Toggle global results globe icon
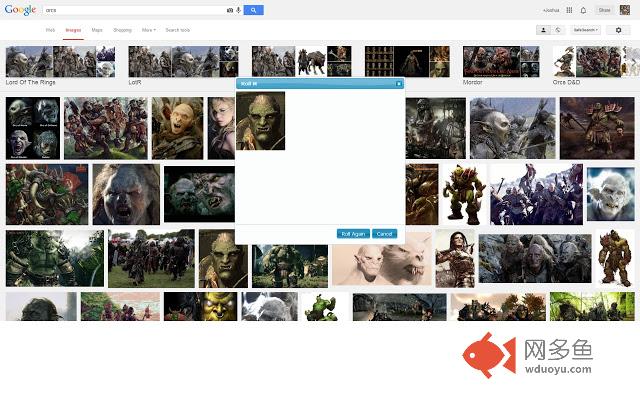Viewport: 640px width, 400px height. pyautogui.click(x=558, y=30)
